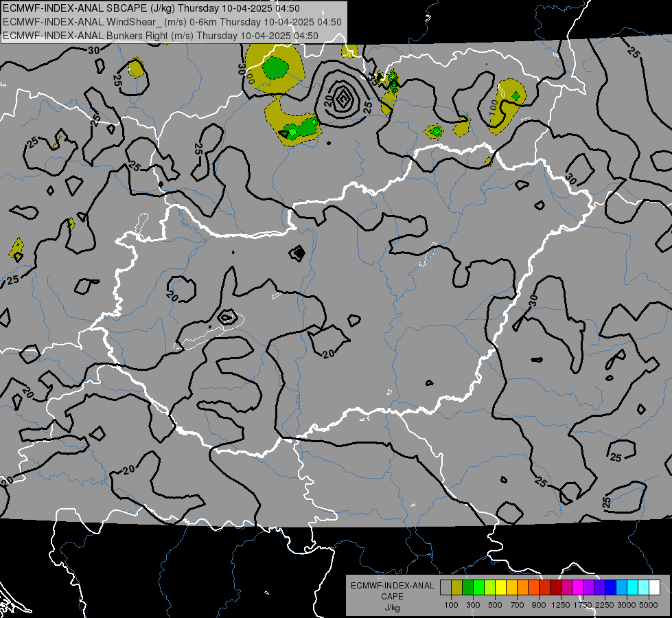Select the cyan swatch starting at 3000
Viewport: 672px width, 618px height.
[x=633, y=588]
